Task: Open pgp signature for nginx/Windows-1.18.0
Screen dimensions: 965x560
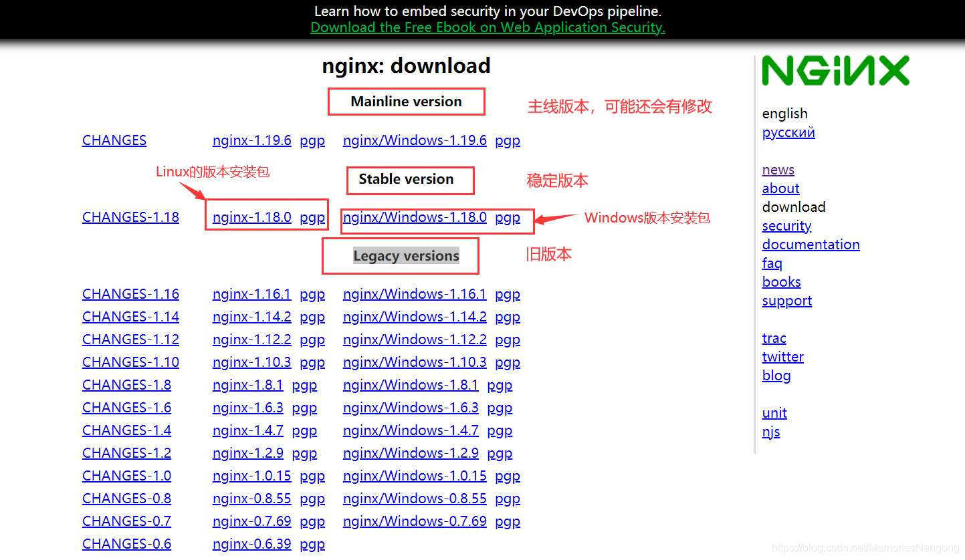Action: pyautogui.click(x=508, y=218)
